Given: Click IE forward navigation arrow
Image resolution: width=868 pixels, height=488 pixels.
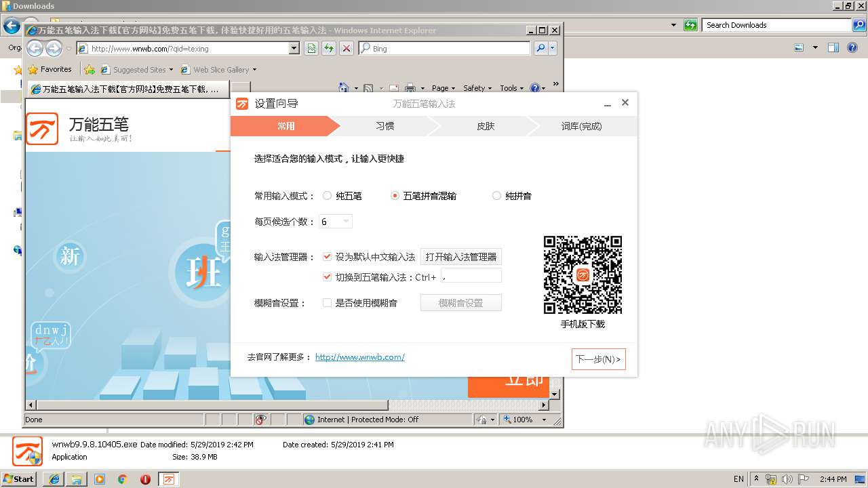Looking at the screenshot, I should pyautogui.click(x=54, y=48).
